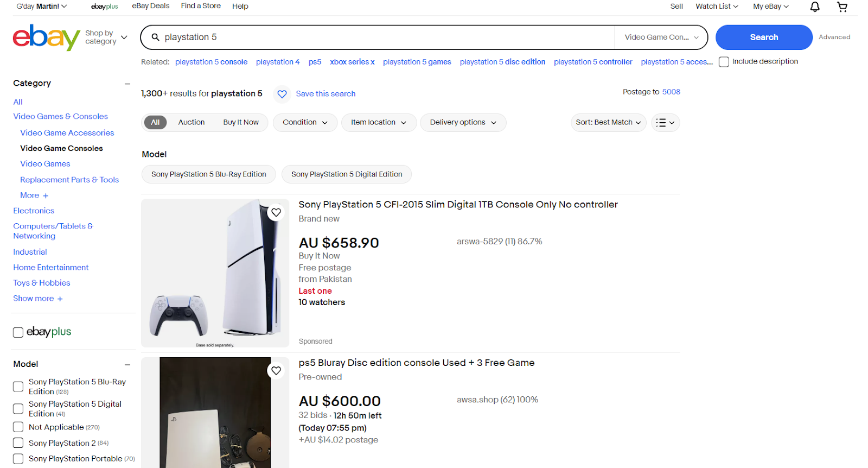Go to Electronics category
The image size is (868, 468).
34,211
